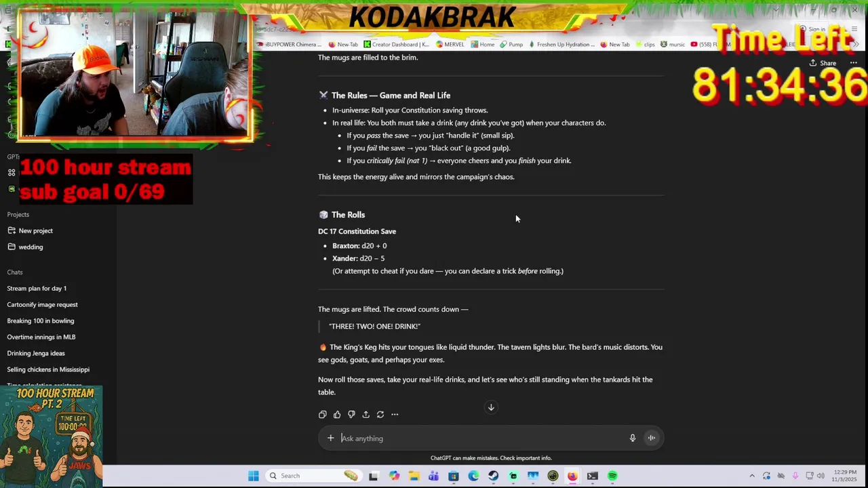Open more actions ellipsis under response
The image size is (868, 488).
[x=395, y=414]
